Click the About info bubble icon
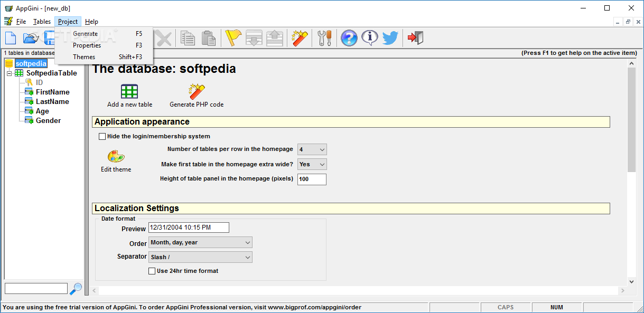Screen dimensions: 644x313 370,38
